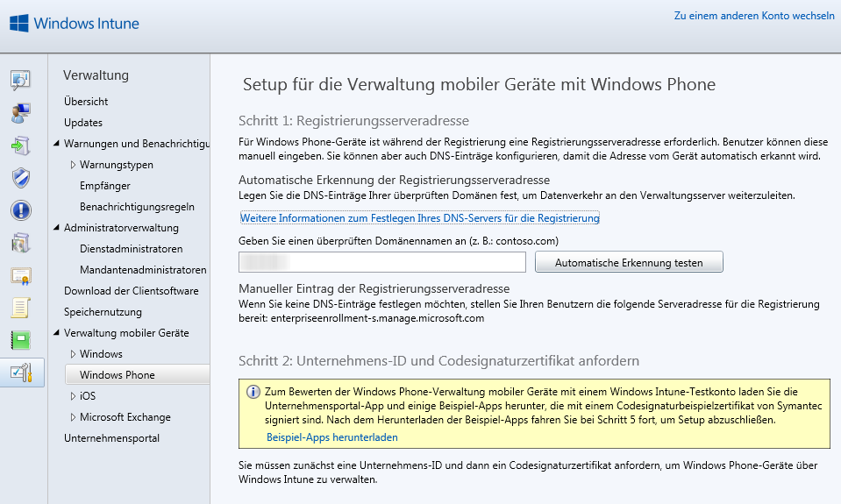Open Updates in Verwaltung tree
This screenshot has width=841, height=504.
[x=83, y=123]
